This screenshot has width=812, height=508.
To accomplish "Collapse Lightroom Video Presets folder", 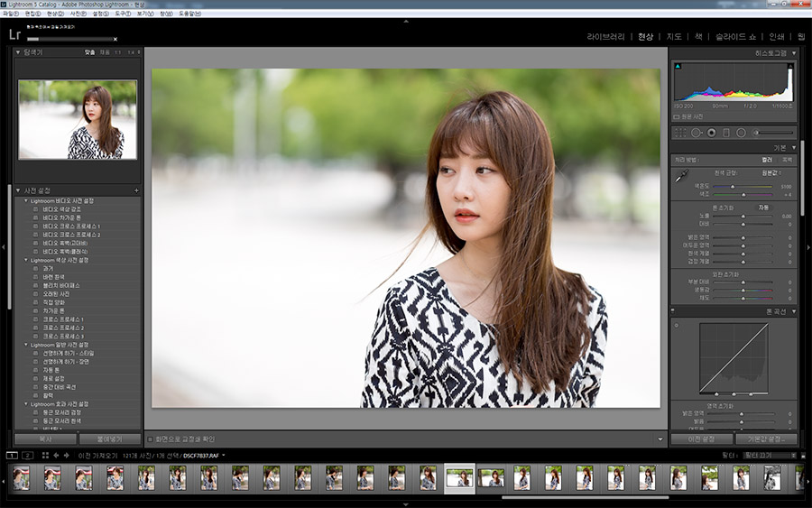I will (x=26, y=200).
